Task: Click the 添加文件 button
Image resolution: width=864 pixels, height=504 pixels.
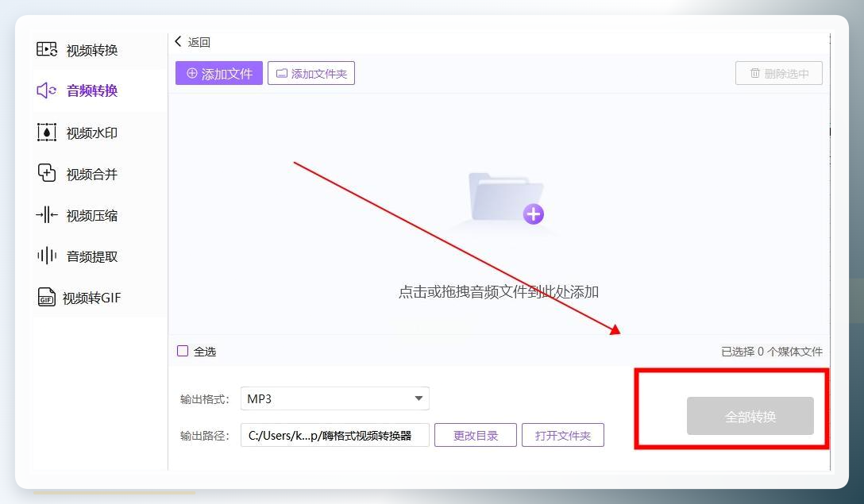Action: [218, 73]
